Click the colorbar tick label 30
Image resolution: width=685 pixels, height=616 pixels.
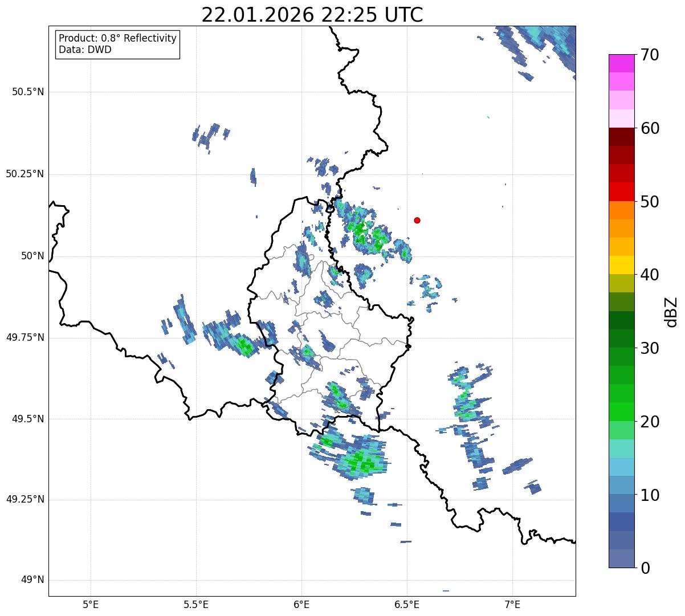649,348
